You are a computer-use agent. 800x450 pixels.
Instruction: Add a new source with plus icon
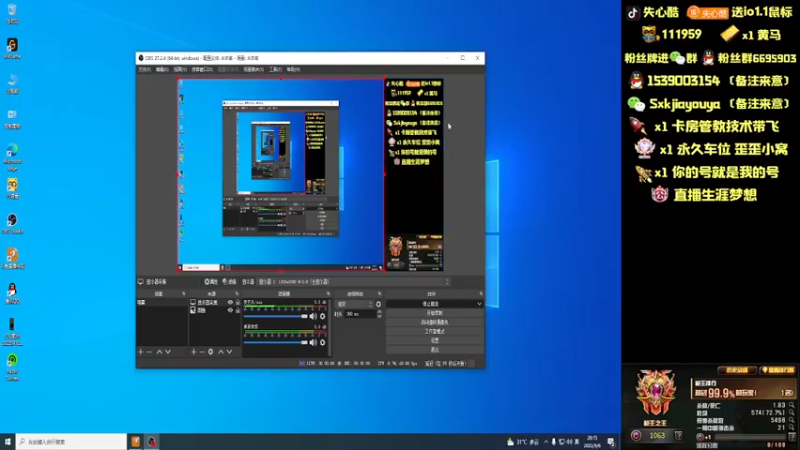[x=193, y=352]
